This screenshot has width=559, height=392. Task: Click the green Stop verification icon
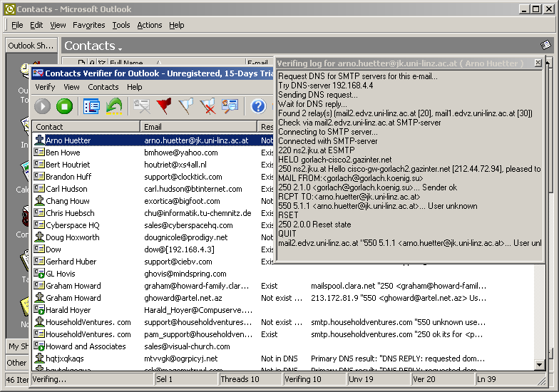tap(64, 106)
